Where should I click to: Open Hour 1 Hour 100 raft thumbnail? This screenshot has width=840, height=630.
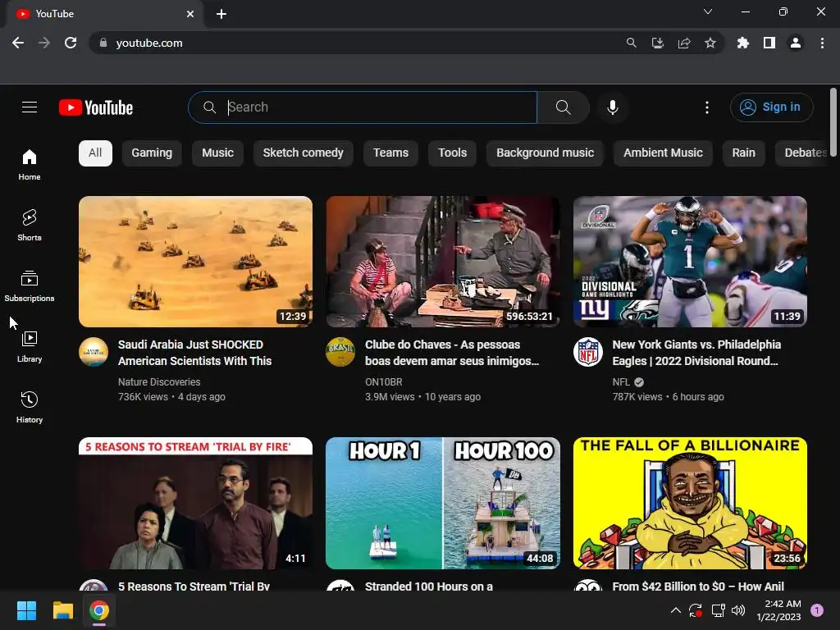click(x=442, y=503)
